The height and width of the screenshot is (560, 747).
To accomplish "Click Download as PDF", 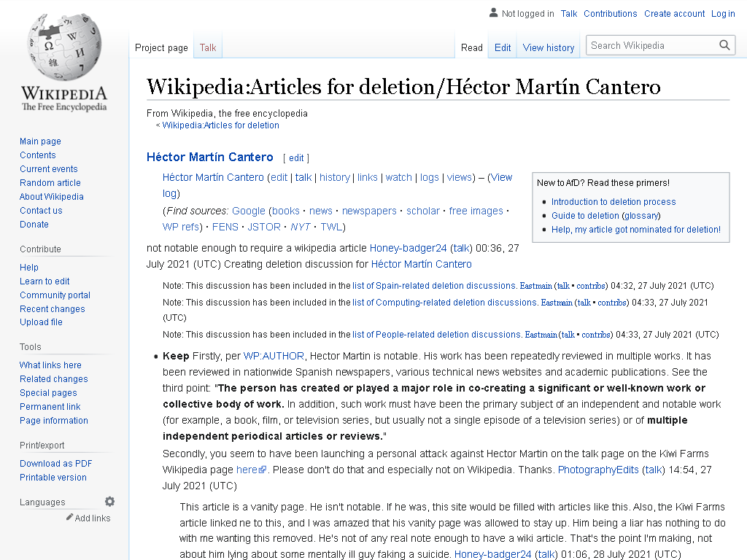I will pos(55,463).
